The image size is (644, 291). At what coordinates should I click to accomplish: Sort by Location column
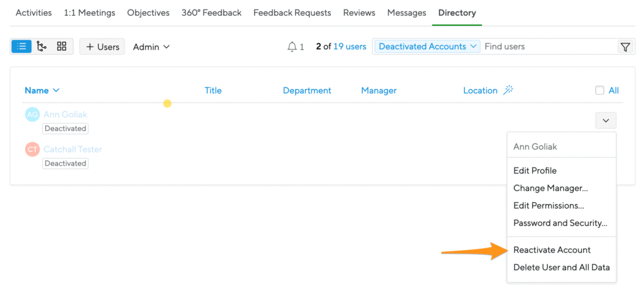480,91
